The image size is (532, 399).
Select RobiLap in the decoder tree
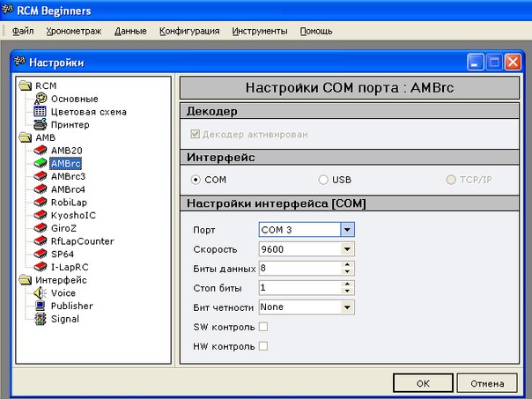69,203
